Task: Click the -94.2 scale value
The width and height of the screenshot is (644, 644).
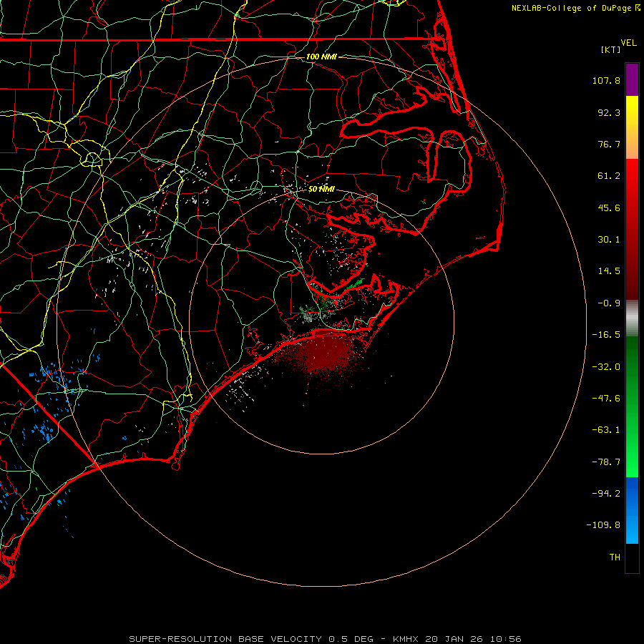Action: point(606,493)
